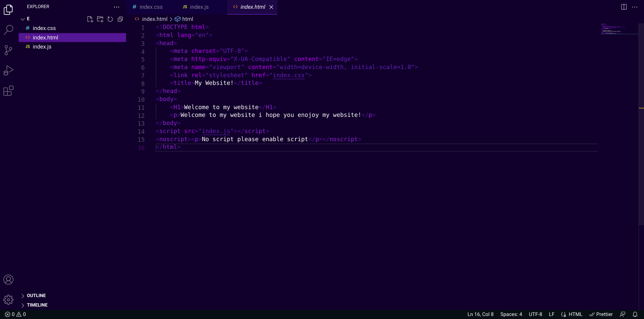This screenshot has height=319, width=644.
Task: Click Ln 16, Col 8 go to line
Action: tap(480, 314)
